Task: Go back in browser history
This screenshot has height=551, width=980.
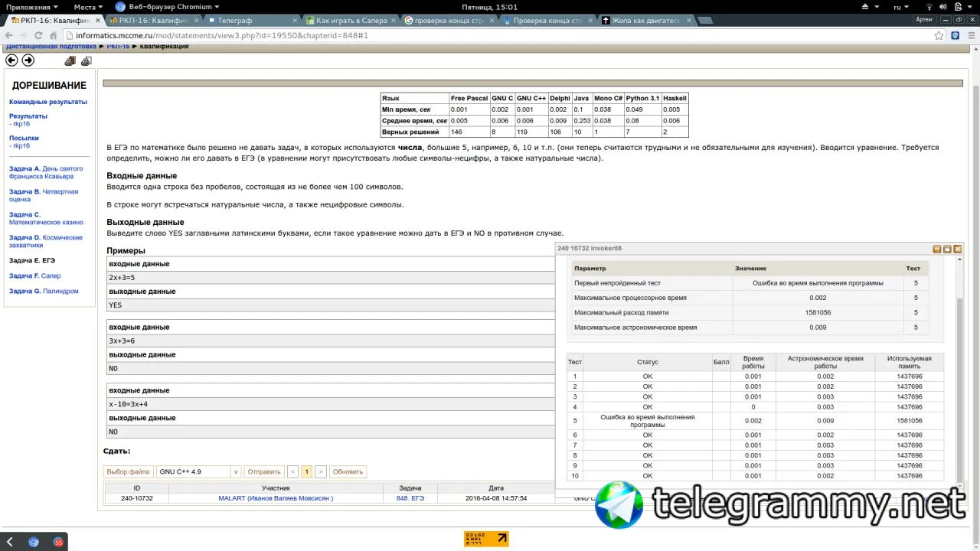Action: tap(9, 35)
